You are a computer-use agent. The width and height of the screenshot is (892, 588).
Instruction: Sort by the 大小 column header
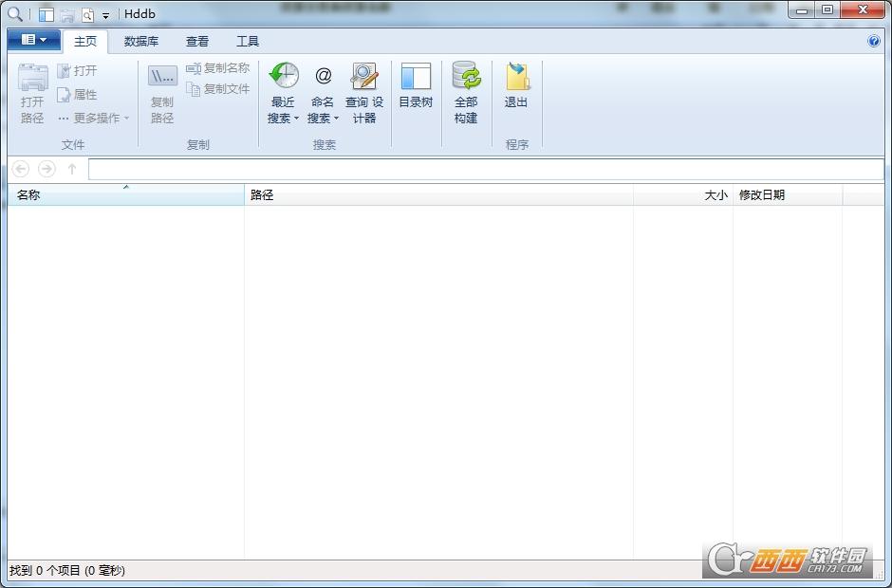point(683,195)
